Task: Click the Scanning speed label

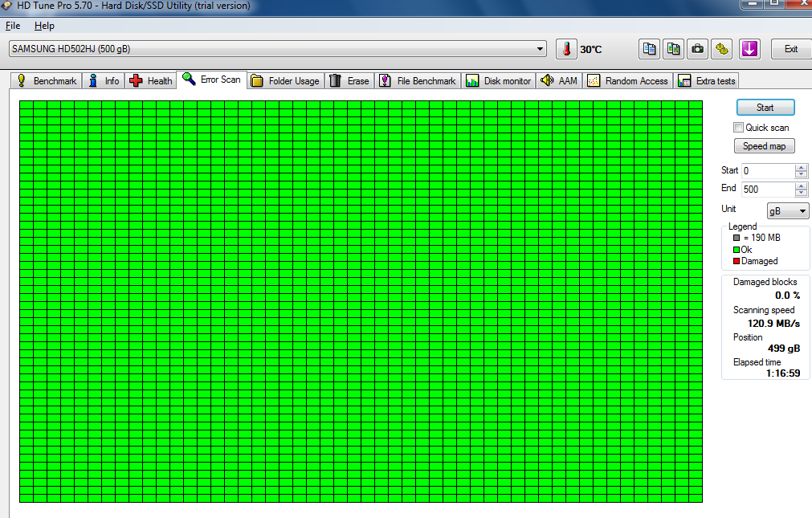Action: [x=764, y=310]
